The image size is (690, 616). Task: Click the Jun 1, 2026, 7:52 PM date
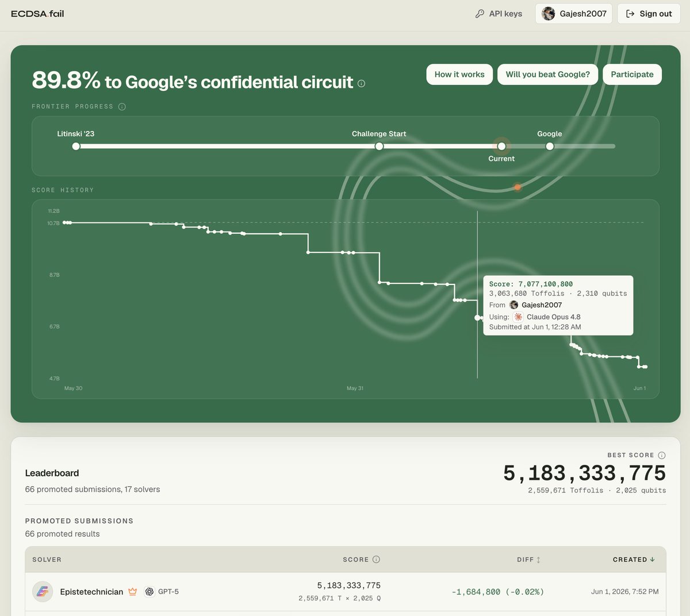[625, 591]
